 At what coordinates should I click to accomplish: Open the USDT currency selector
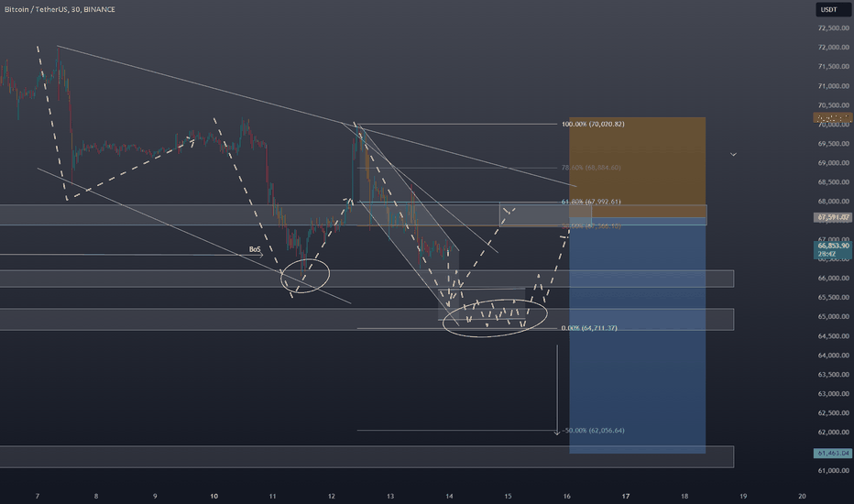[833, 9]
